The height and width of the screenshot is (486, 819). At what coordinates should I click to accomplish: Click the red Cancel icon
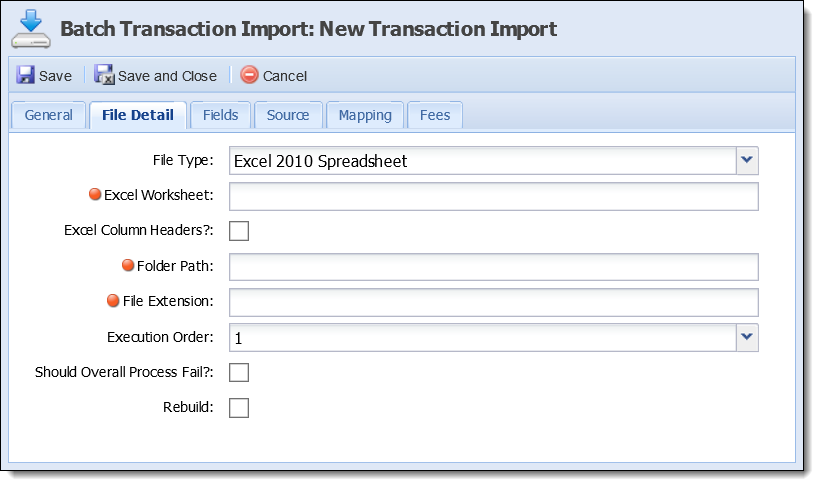(249, 75)
